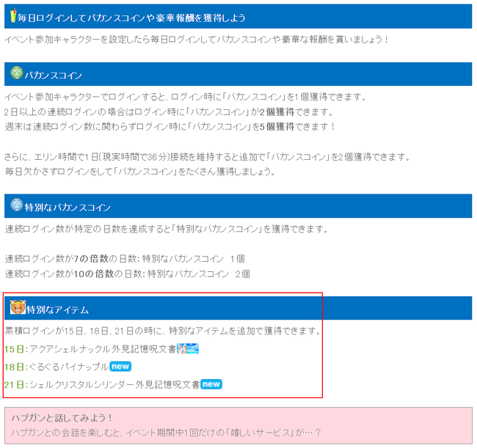Click the text シェルクリスタルシリンダー外見記憶呪文書
The image size is (477, 448).
click(114, 385)
